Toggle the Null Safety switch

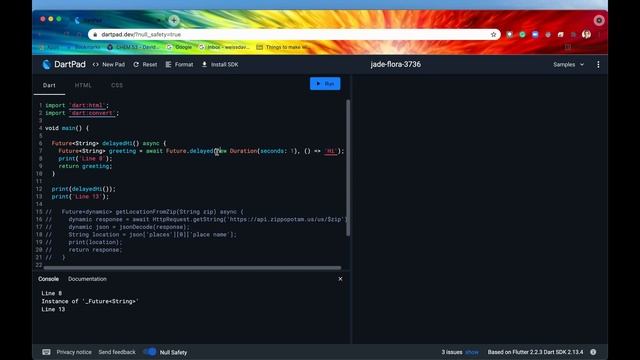tap(151, 352)
